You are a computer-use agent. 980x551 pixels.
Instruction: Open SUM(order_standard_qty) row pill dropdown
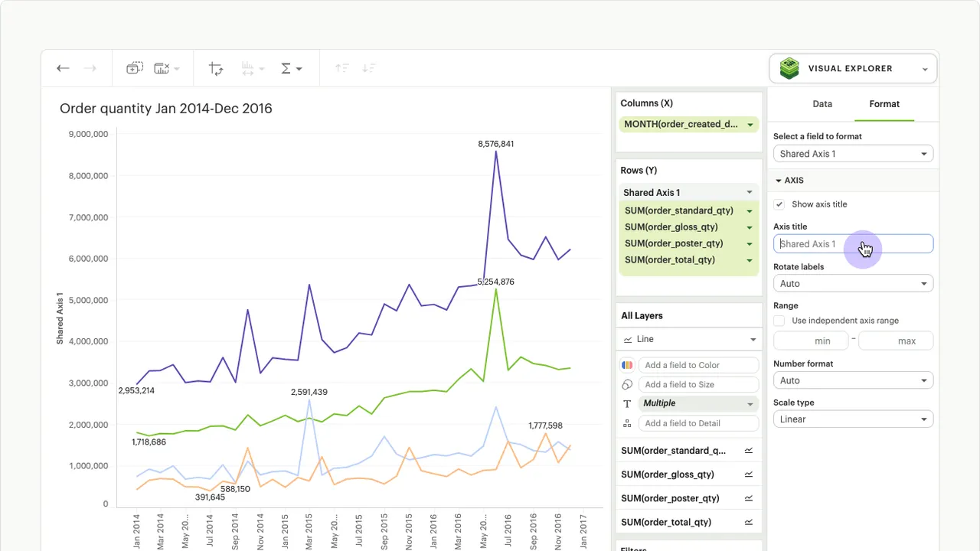pos(750,210)
